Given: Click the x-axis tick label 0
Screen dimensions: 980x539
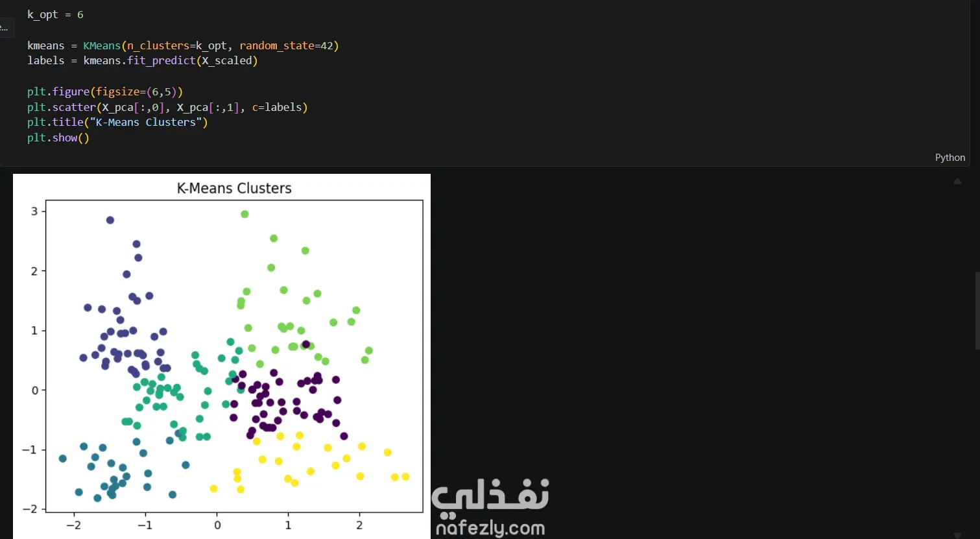Looking at the screenshot, I should [217, 525].
